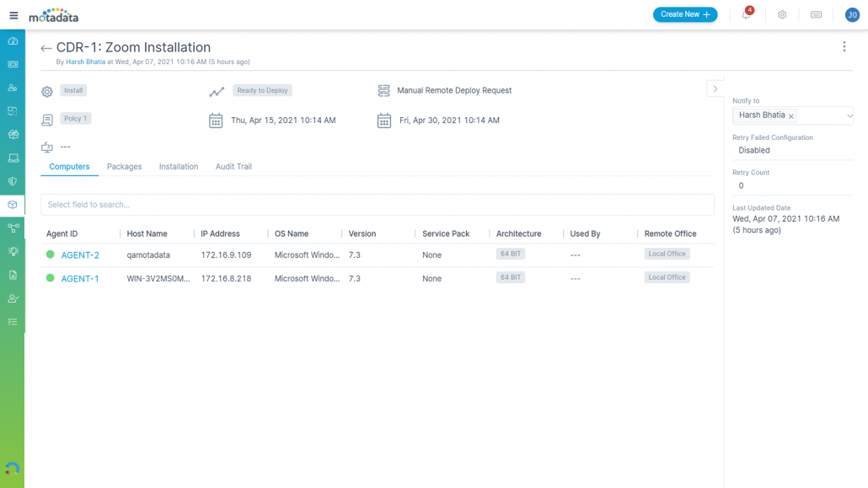
Task: Remove Harsh Bhatia from Notify to
Action: (791, 116)
